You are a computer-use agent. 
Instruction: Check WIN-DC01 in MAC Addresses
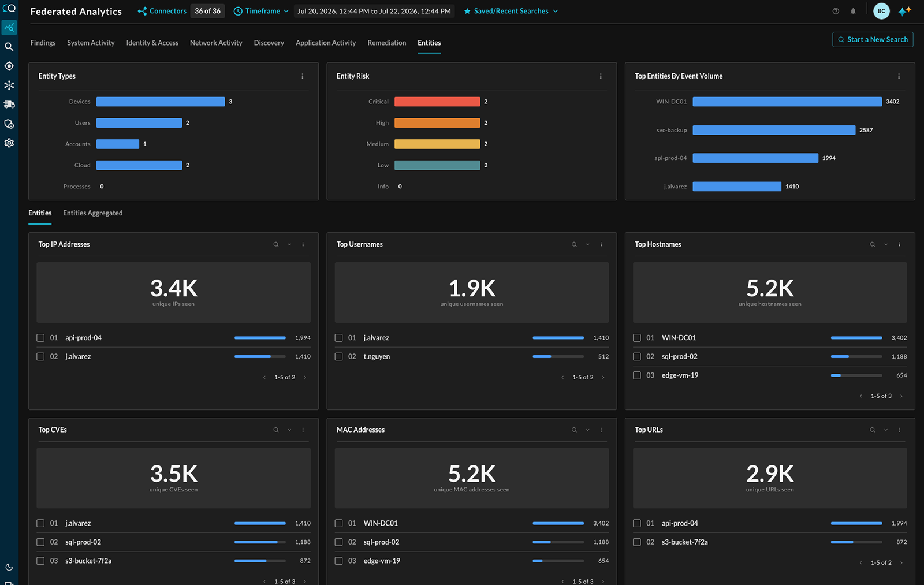[338, 523]
